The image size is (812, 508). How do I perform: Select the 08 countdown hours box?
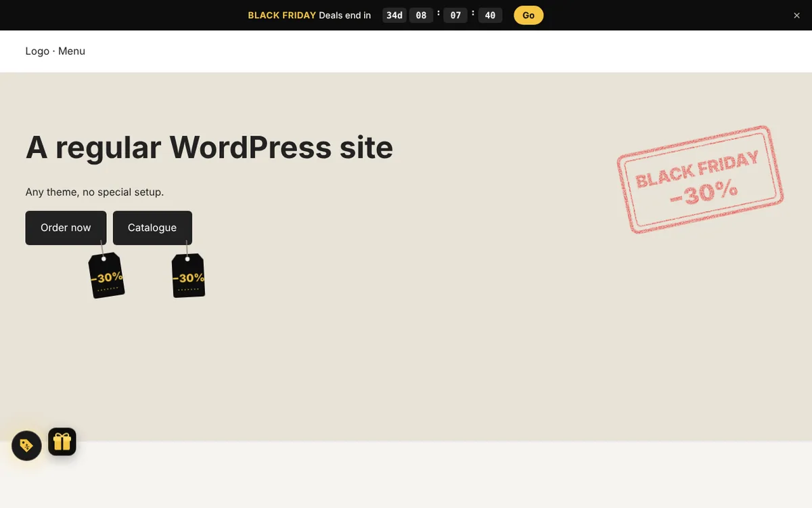[421, 15]
